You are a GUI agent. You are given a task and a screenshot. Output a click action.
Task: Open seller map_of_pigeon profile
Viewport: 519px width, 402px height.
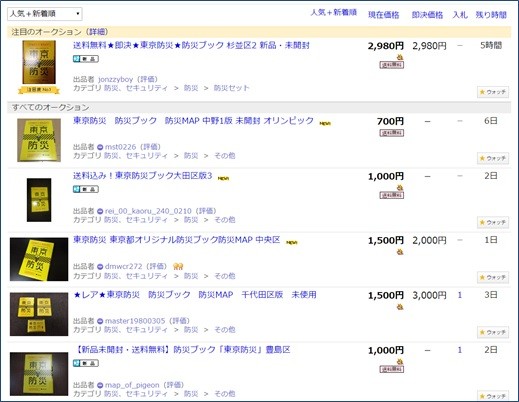click(x=132, y=385)
